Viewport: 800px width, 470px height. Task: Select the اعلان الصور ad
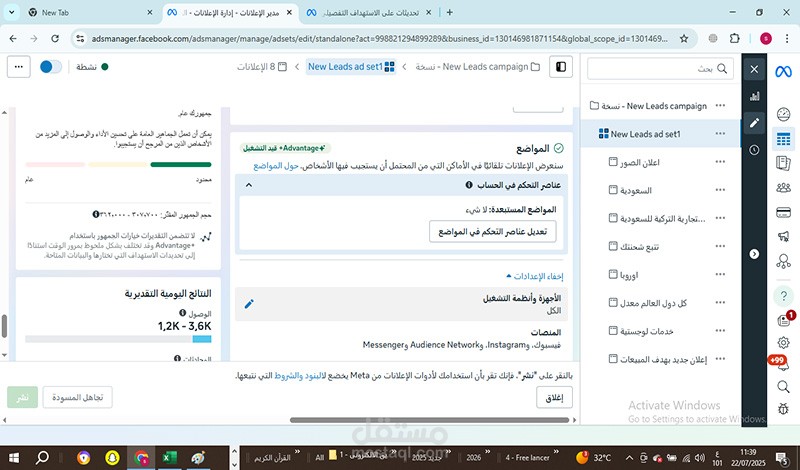tap(634, 162)
